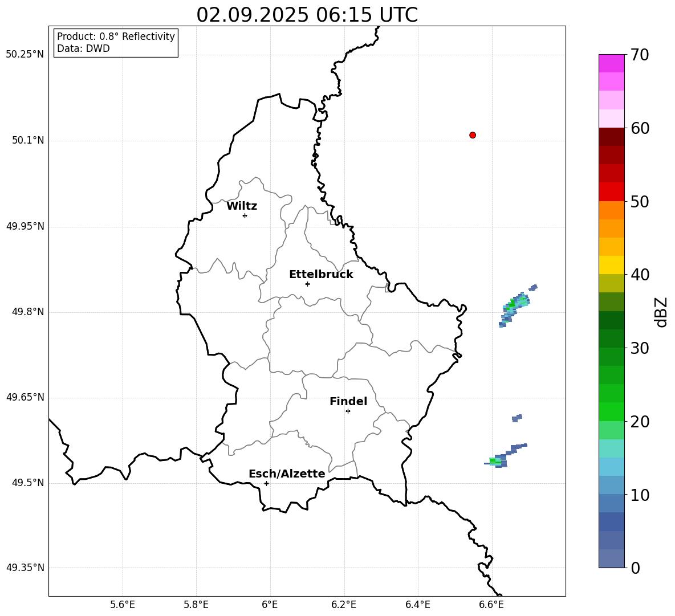Click the 02.09.2025 06:15 UTC title

[x=307, y=15]
